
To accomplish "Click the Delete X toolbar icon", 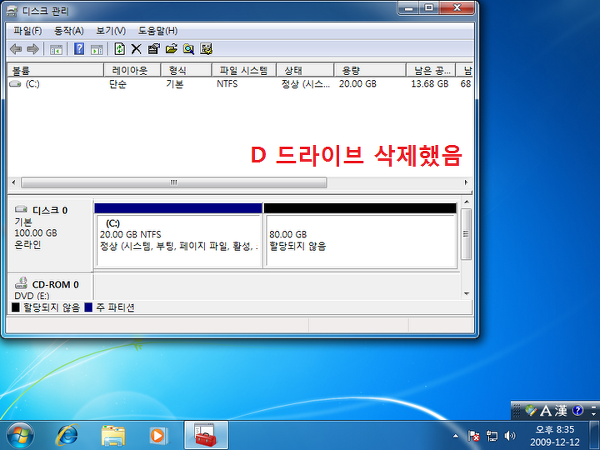I will tap(136, 49).
